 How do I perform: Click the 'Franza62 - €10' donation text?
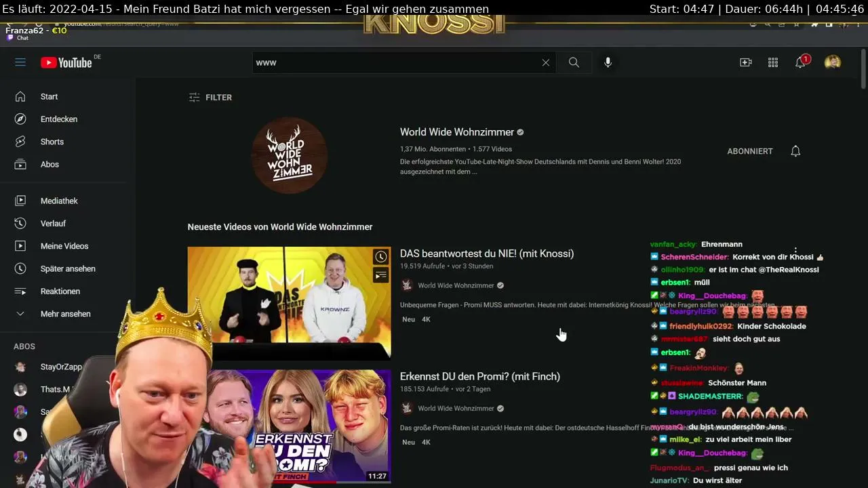pyautogui.click(x=36, y=30)
